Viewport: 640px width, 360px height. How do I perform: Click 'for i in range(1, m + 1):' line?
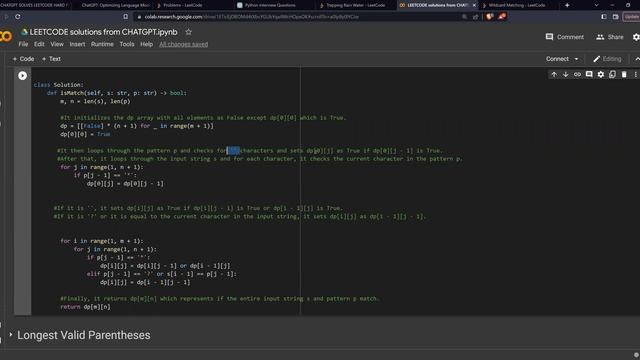pyautogui.click(x=102, y=241)
